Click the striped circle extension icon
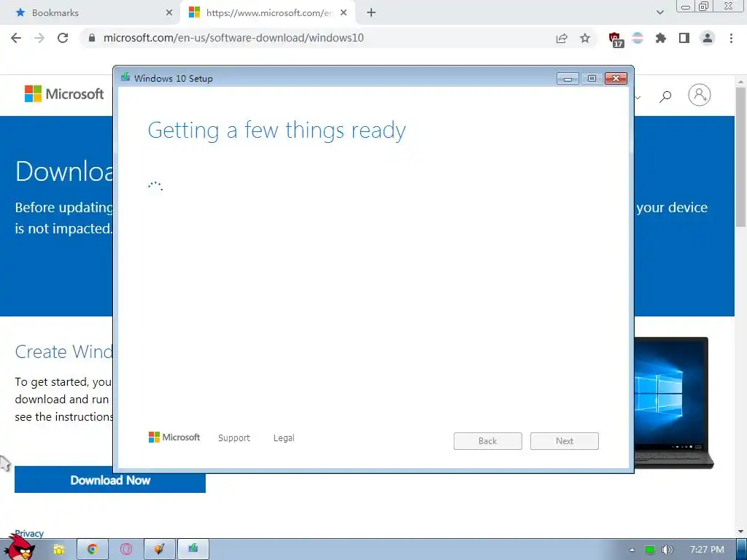The width and height of the screenshot is (747, 560). click(x=638, y=38)
